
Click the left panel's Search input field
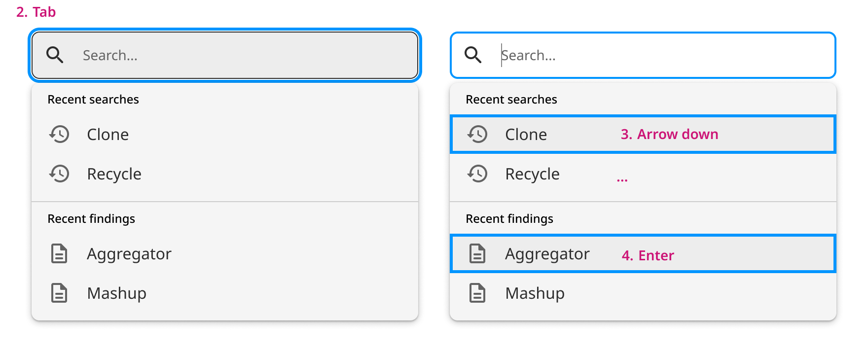pyautogui.click(x=225, y=55)
